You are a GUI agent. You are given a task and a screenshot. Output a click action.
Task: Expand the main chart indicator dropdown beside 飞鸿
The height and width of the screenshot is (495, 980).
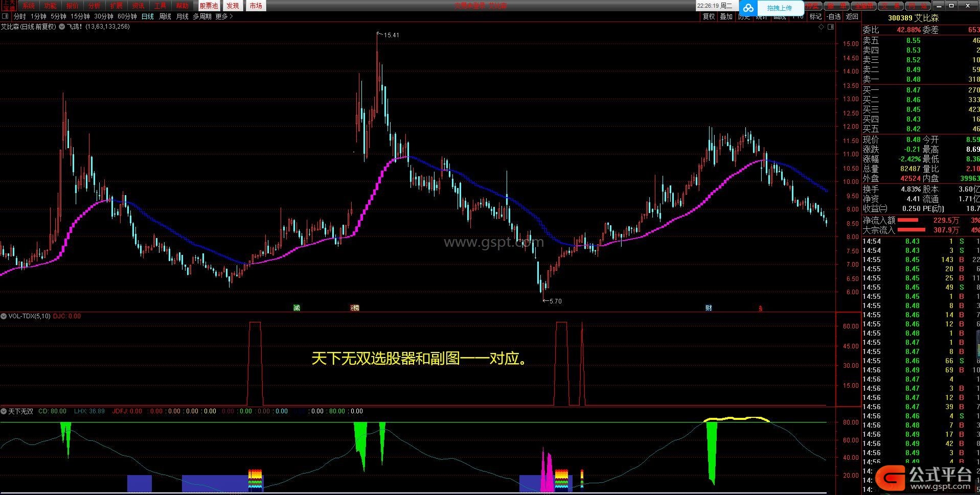[x=62, y=27]
